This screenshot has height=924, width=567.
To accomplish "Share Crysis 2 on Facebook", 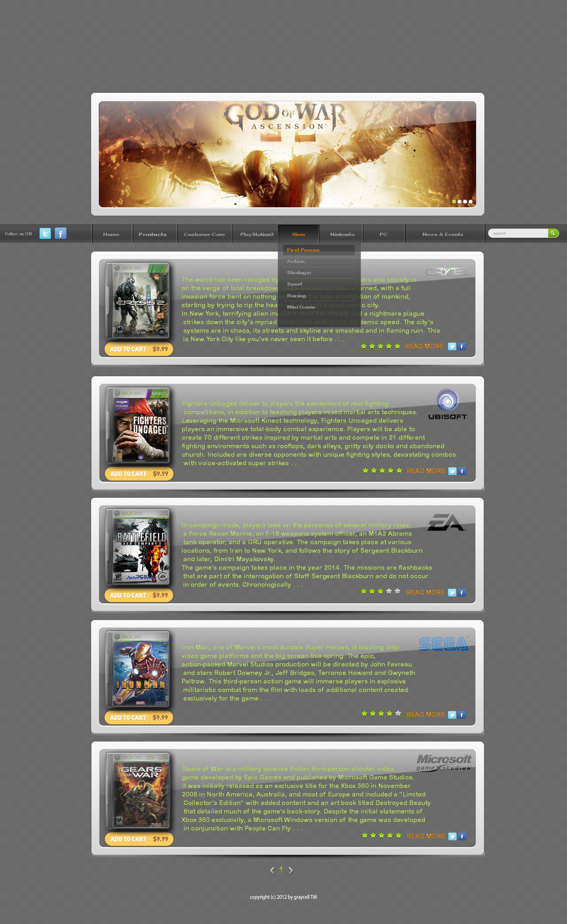I will (x=462, y=346).
